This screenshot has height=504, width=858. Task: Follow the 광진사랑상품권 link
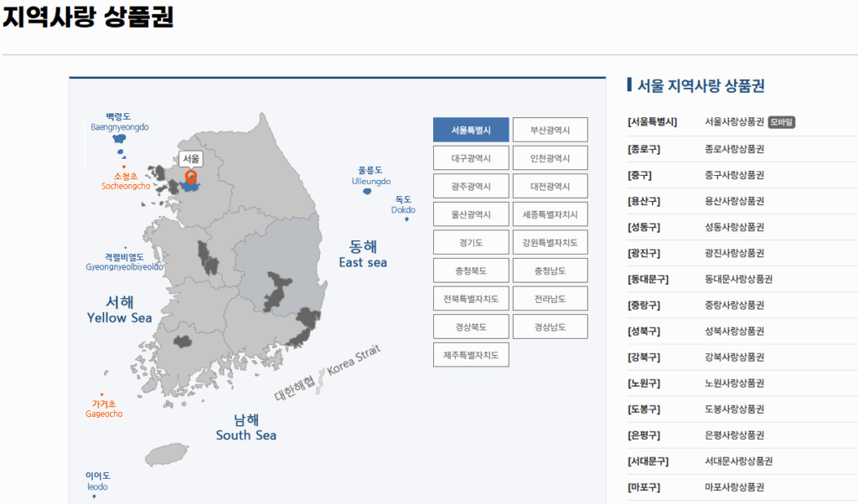pyautogui.click(x=734, y=253)
